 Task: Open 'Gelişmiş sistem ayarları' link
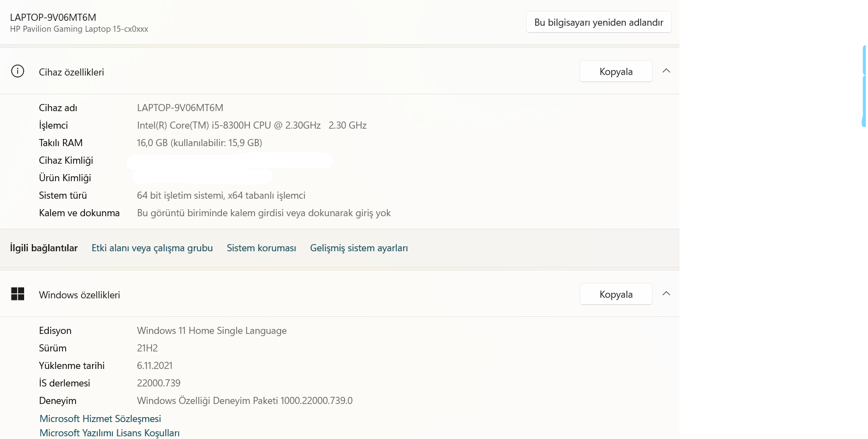(359, 248)
